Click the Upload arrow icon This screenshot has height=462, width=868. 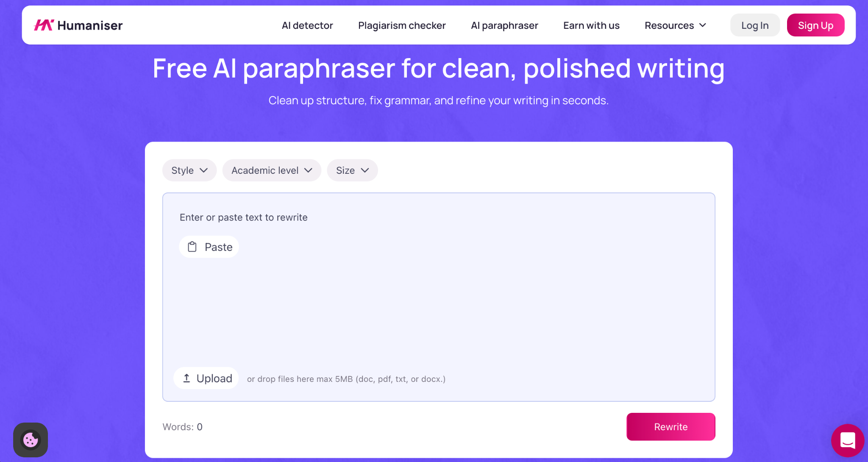[x=186, y=378]
